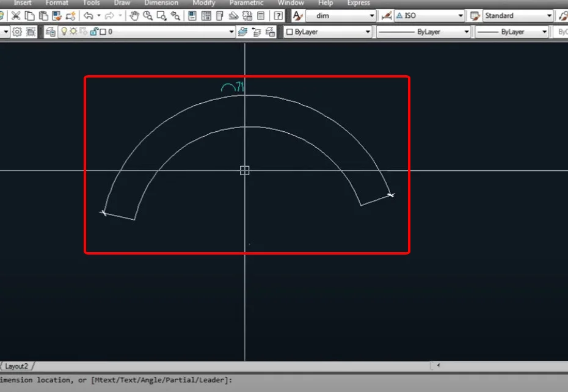Open the Tool Palettes window icon
568x392 pixels.
coord(219,16)
